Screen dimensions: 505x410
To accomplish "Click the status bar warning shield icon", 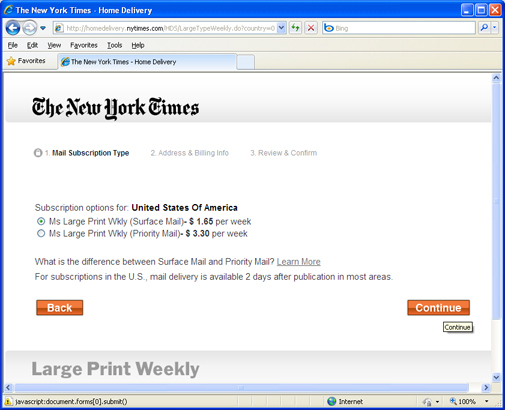I will pos(8,401).
